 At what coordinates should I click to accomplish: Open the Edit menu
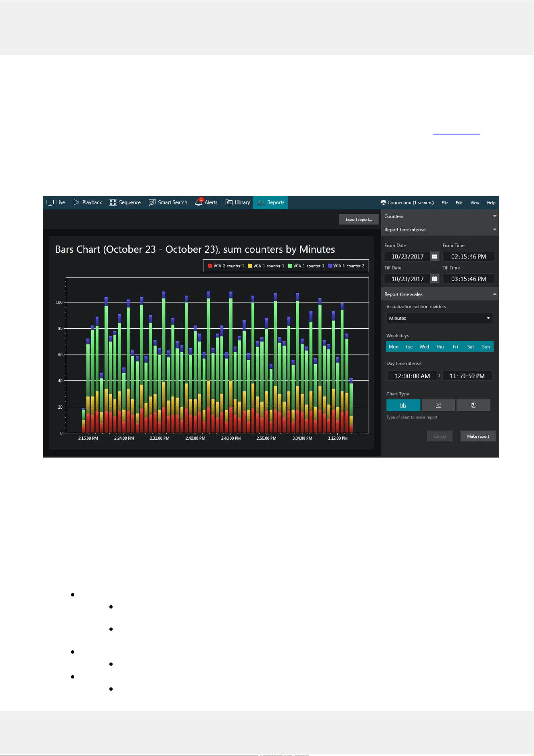tap(459, 203)
